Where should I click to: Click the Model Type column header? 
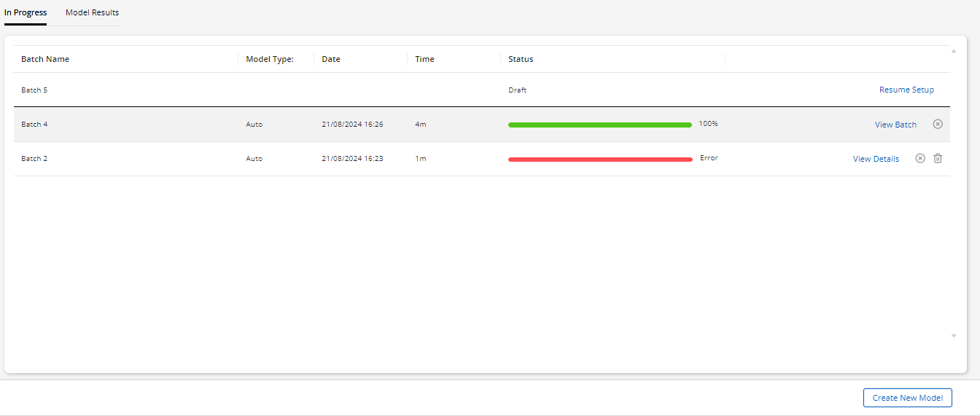269,59
